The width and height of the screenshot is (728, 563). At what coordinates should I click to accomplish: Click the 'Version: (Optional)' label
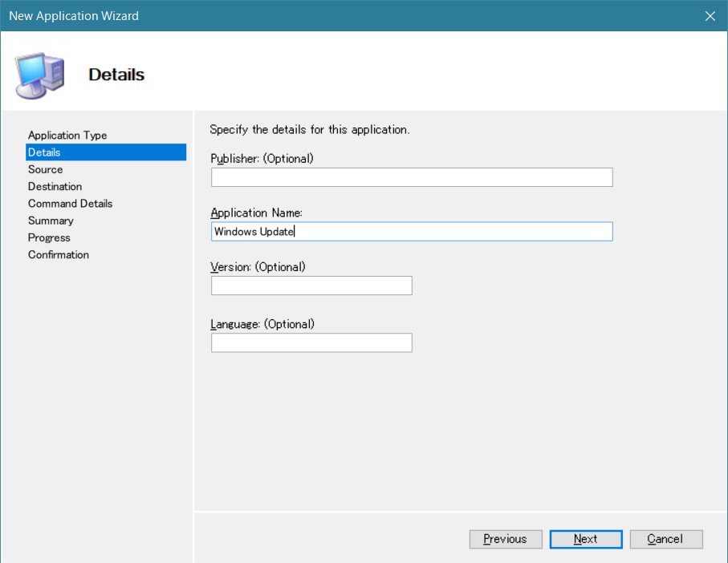258,267
